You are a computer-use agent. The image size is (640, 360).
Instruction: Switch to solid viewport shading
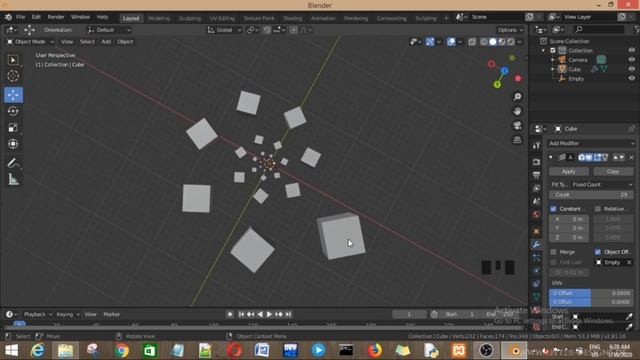tap(493, 42)
